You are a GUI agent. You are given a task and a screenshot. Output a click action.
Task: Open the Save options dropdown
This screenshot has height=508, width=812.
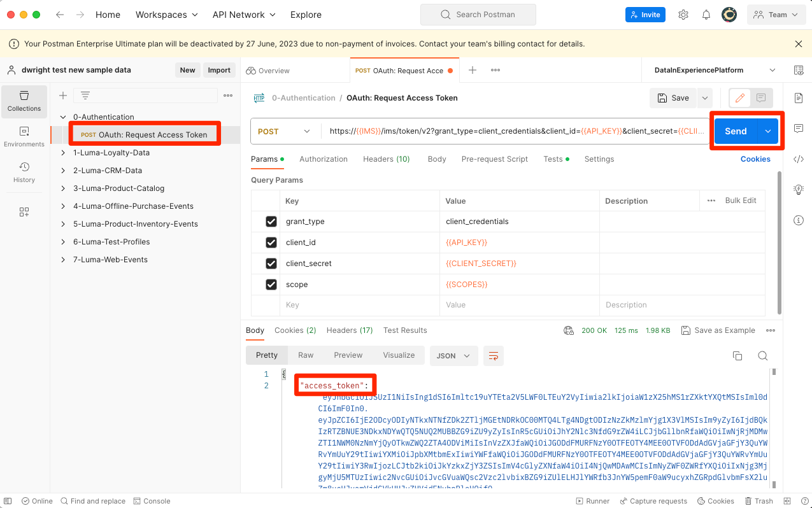(x=704, y=98)
